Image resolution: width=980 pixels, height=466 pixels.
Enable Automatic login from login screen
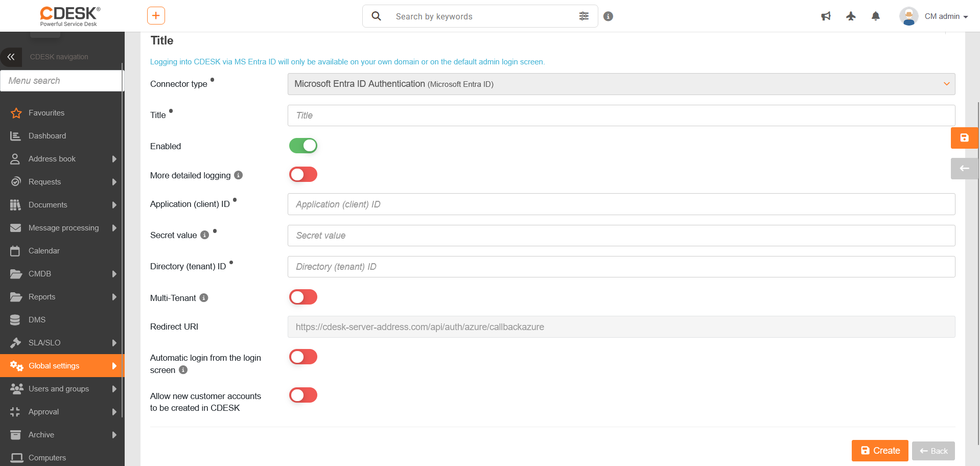(303, 357)
